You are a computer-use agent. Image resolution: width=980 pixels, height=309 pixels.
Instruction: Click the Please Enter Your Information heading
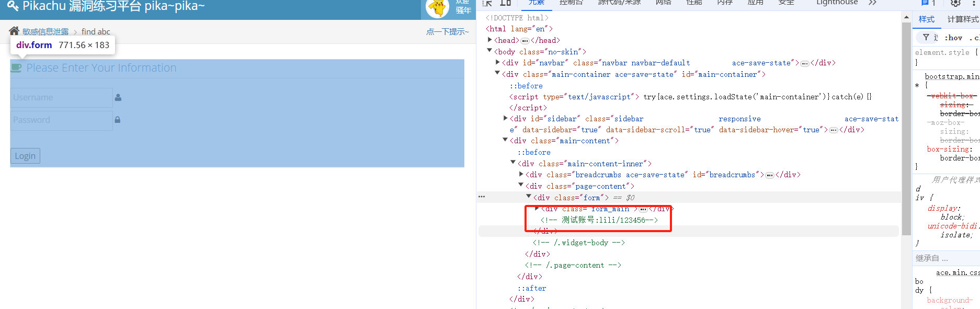click(101, 68)
